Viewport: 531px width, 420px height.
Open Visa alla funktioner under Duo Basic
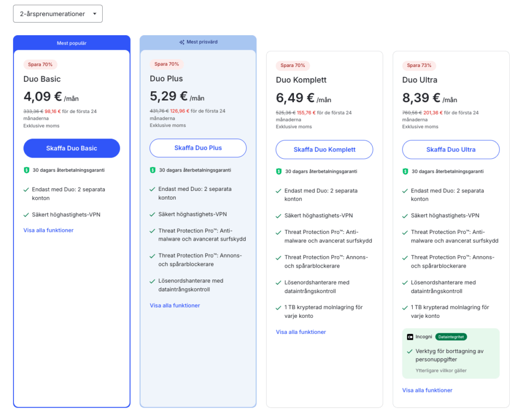tap(48, 230)
